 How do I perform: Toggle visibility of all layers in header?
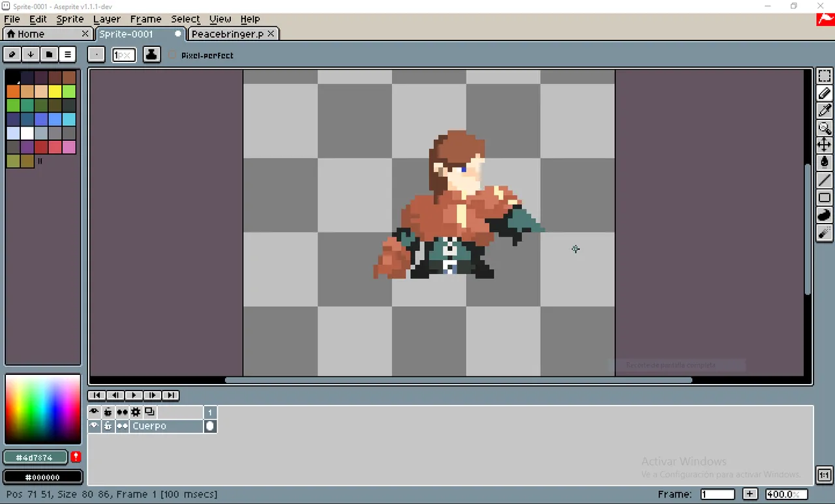(x=95, y=412)
